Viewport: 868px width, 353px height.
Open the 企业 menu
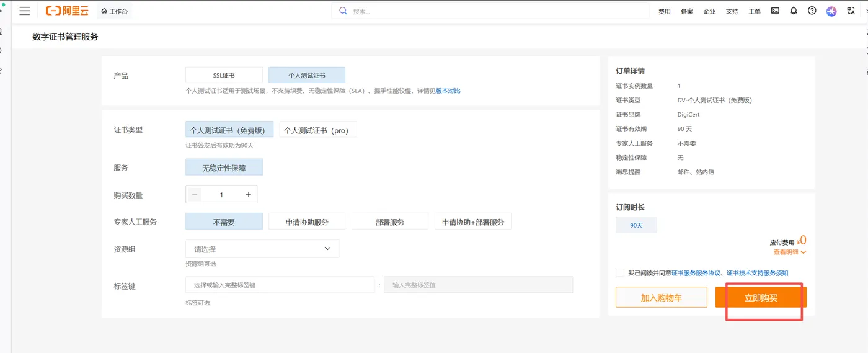tap(709, 11)
